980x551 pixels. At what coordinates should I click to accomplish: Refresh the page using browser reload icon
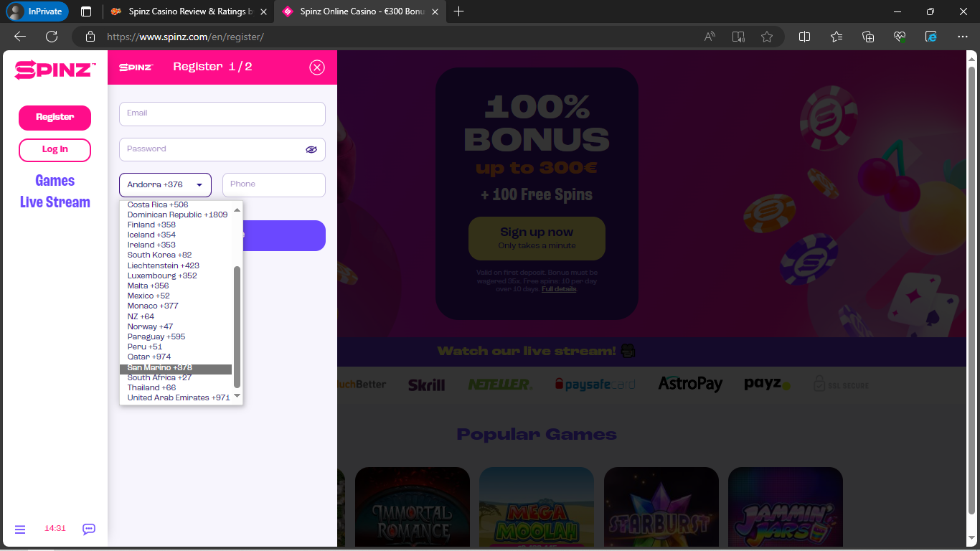click(x=52, y=37)
